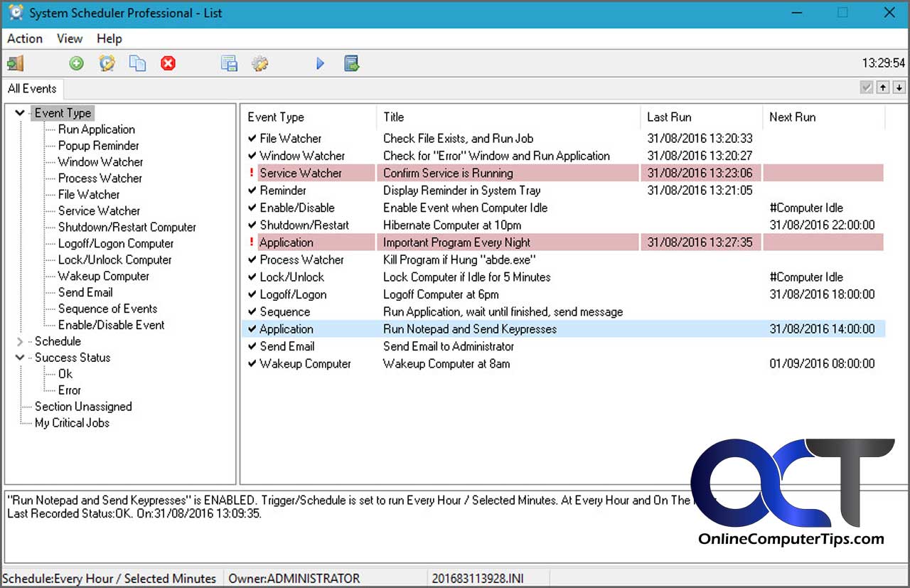Click the exit door icon in toolbar
910x588 pixels.
click(16, 63)
